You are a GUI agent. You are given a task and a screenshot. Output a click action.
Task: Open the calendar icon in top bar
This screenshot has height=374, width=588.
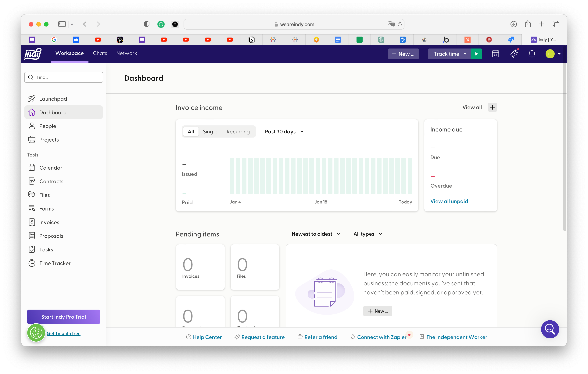click(x=495, y=54)
